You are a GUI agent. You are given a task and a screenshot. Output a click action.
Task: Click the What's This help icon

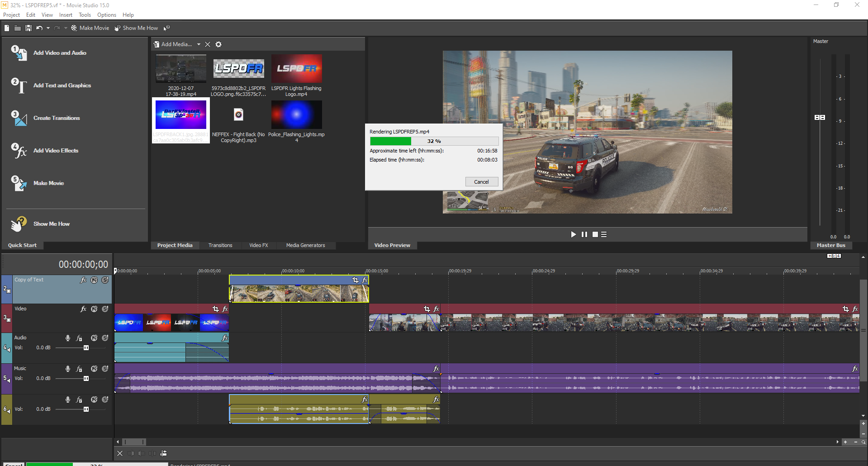[166, 28]
